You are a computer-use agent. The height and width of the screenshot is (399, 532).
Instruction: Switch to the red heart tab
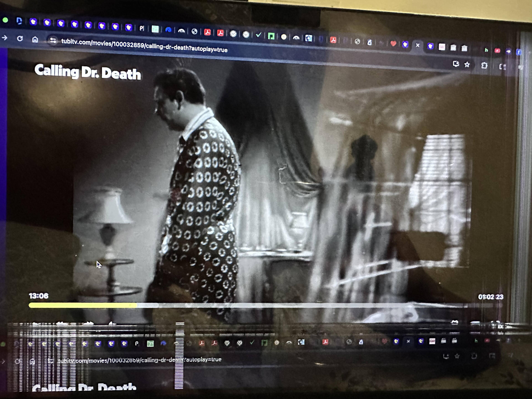(393, 44)
